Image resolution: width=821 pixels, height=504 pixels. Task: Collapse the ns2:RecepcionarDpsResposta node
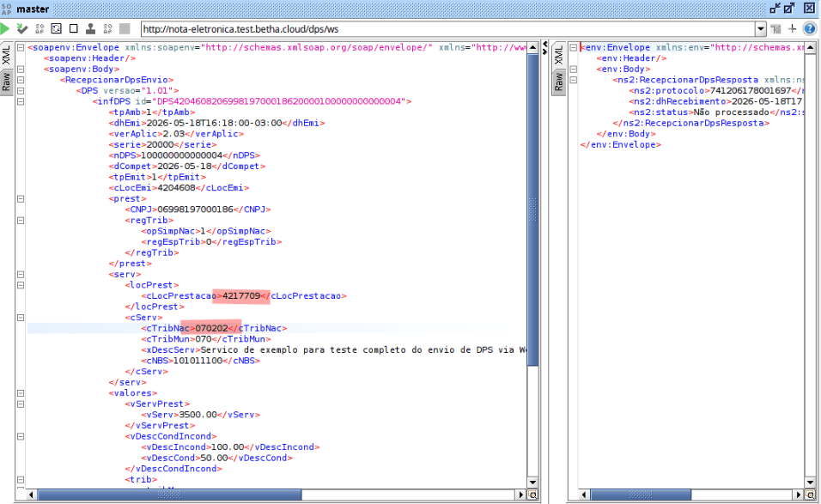[x=574, y=80]
